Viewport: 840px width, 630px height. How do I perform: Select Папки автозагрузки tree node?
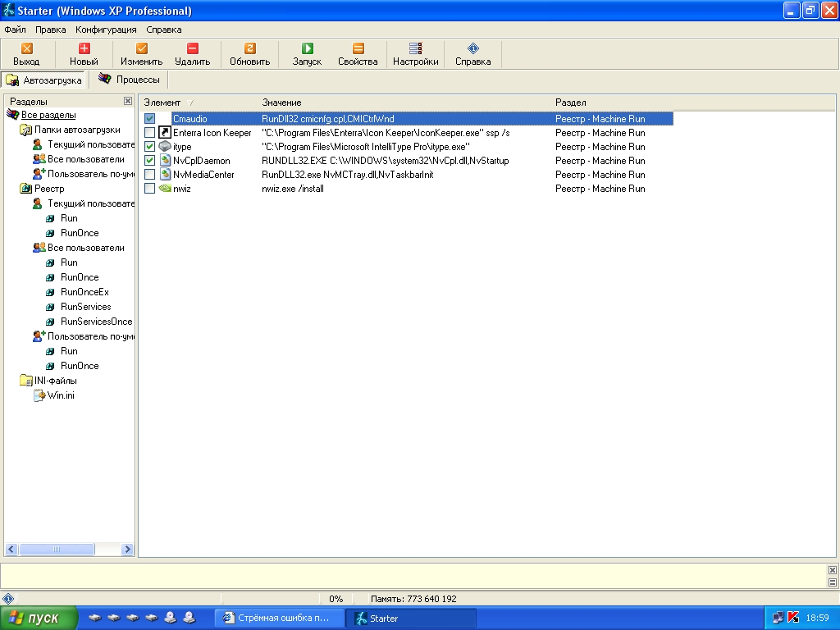(77, 130)
